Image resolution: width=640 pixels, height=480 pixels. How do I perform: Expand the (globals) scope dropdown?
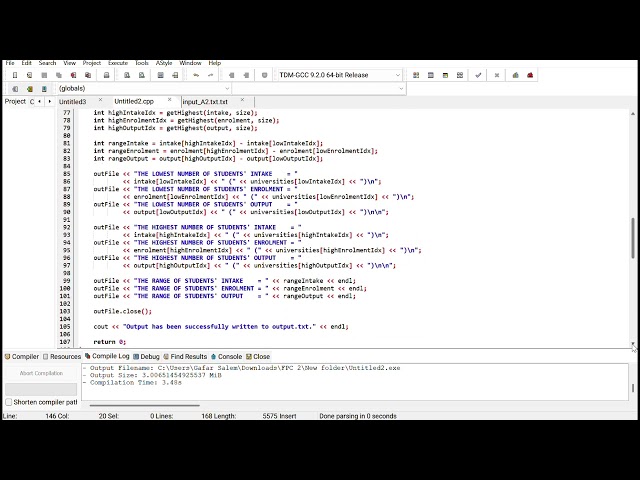click(x=144, y=89)
